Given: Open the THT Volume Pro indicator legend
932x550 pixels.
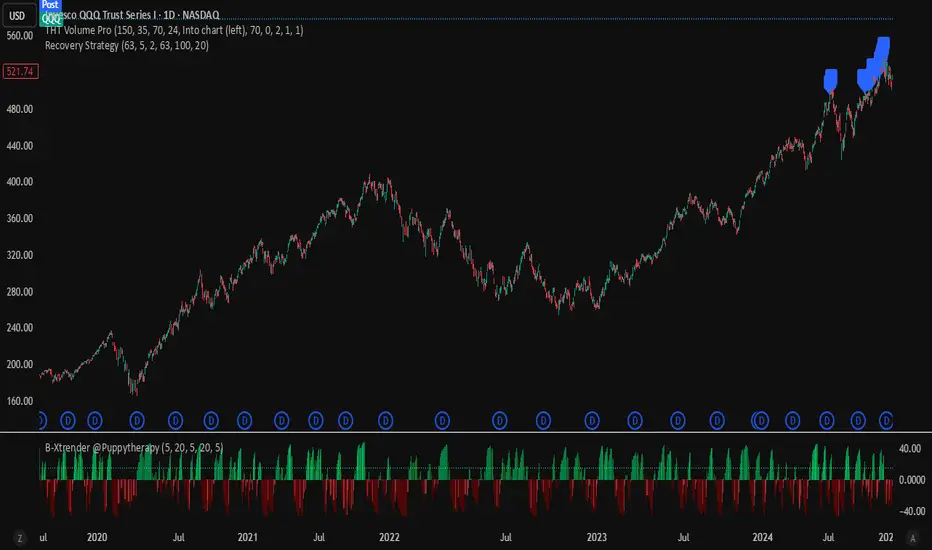Looking at the screenshot, I should tap(174, 30).
